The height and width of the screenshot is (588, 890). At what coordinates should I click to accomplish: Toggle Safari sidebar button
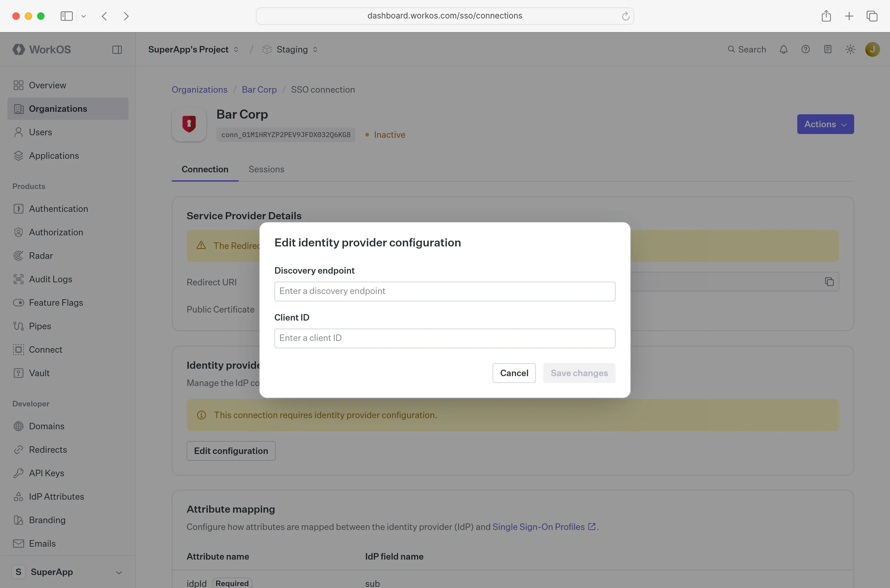pos(66,16)
